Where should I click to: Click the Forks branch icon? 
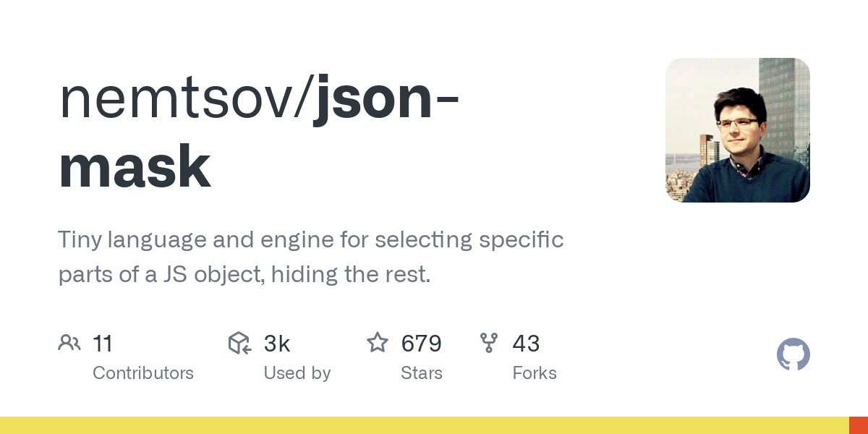point(489,343)
